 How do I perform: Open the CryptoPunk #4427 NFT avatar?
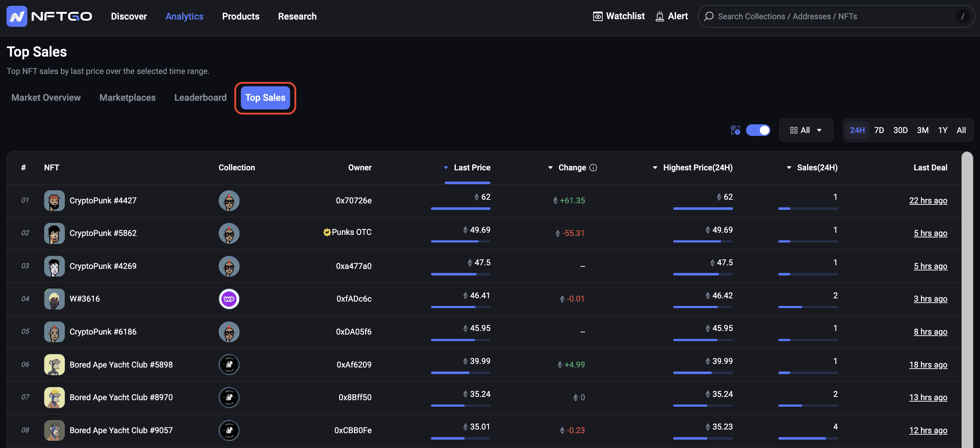point(54,200)
